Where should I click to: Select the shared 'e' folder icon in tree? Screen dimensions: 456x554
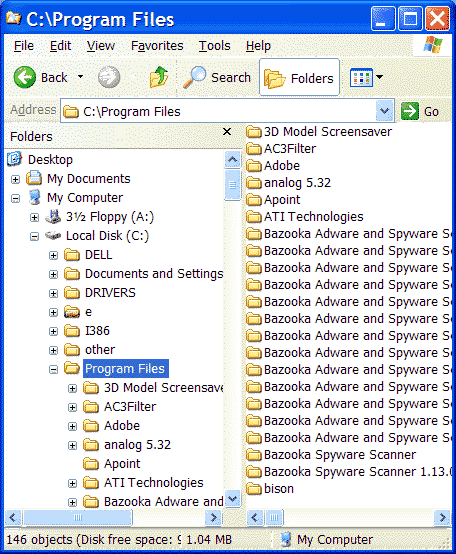point(72,312)
